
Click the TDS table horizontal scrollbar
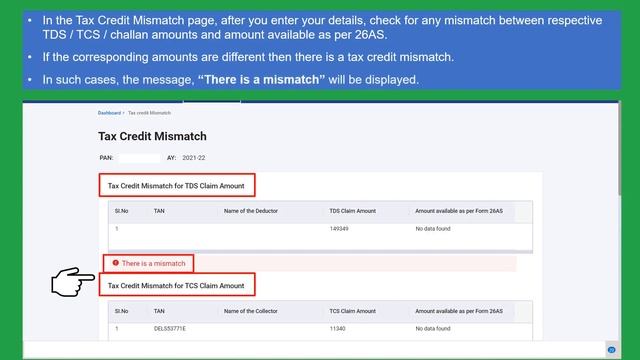320,252
